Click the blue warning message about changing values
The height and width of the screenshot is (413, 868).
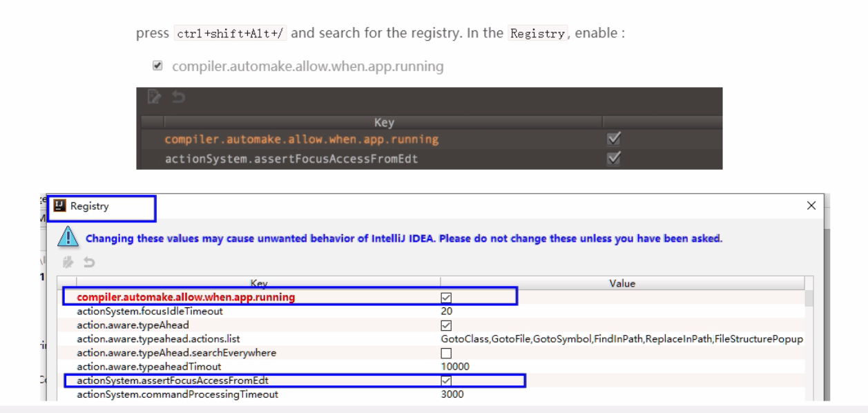click(404, 238)
